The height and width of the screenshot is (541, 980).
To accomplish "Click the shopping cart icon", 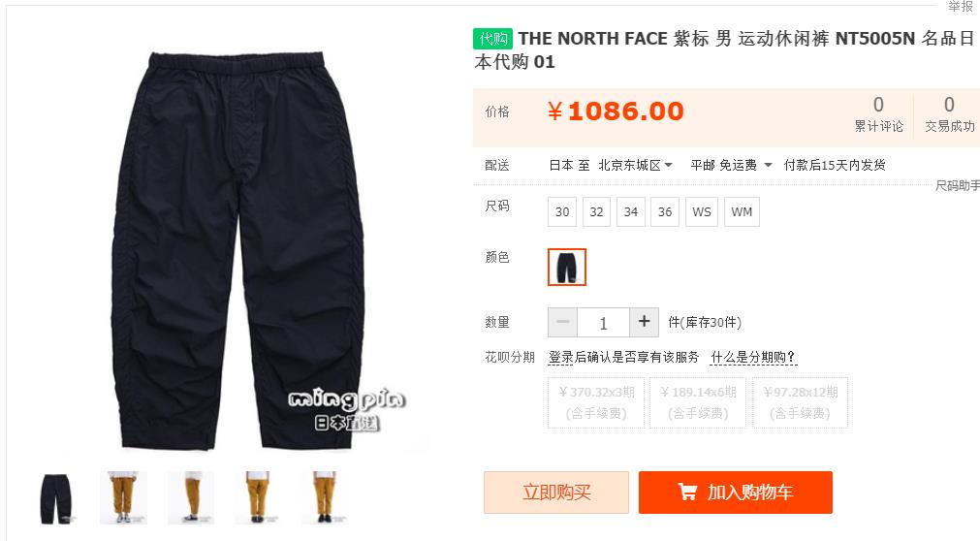I will [x=687, y=493].
